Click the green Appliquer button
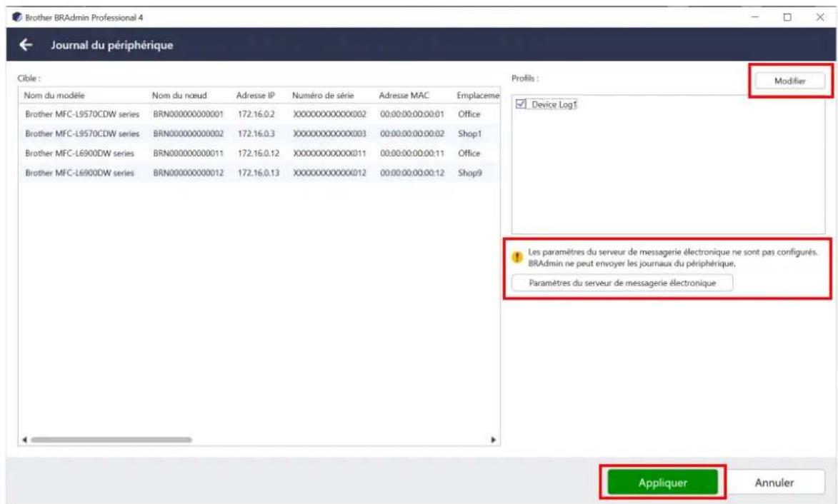838x504 pixels. [x=663, y=483]
